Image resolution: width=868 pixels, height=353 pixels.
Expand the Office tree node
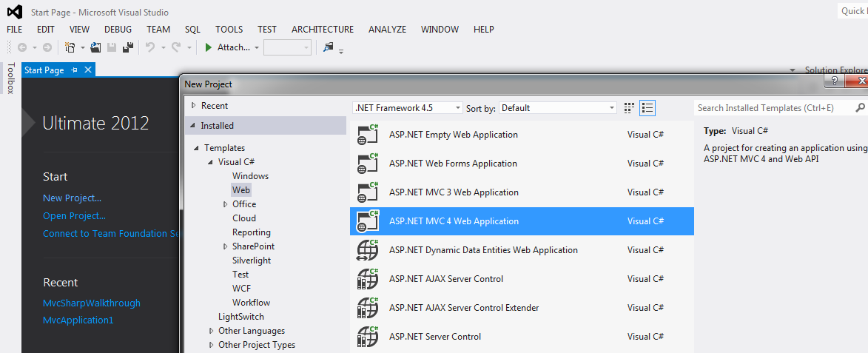(x=225, y=204)
